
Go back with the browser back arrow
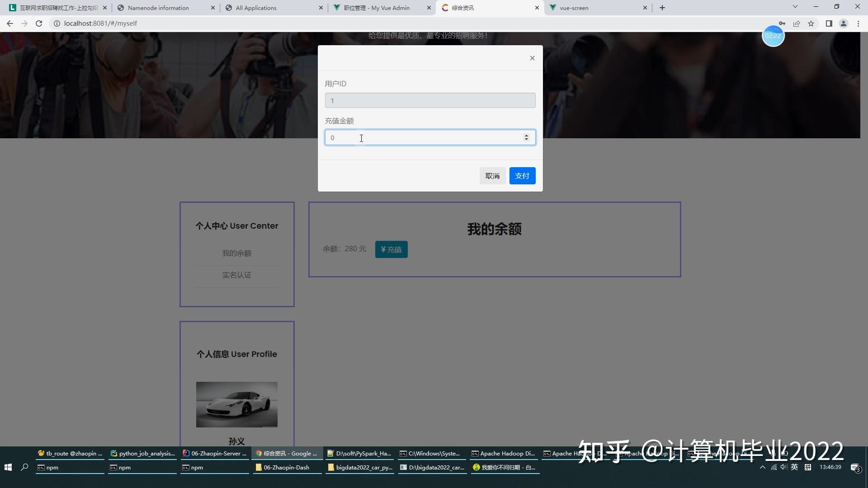point(10,23)
